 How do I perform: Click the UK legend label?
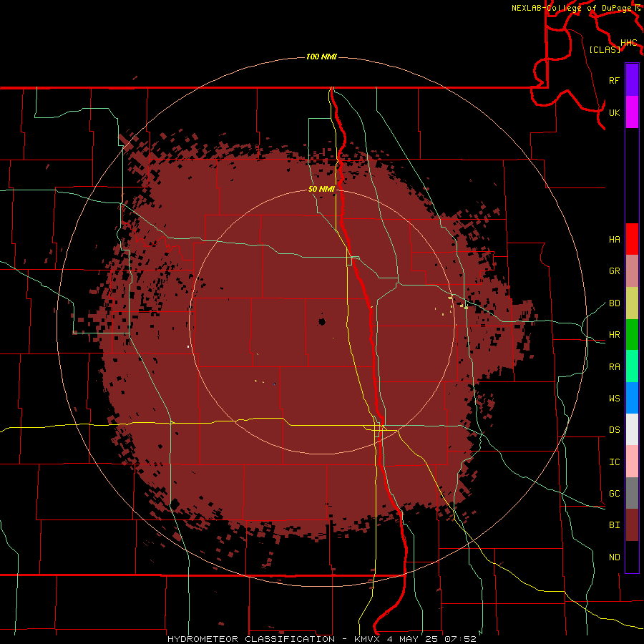(614, 112)
